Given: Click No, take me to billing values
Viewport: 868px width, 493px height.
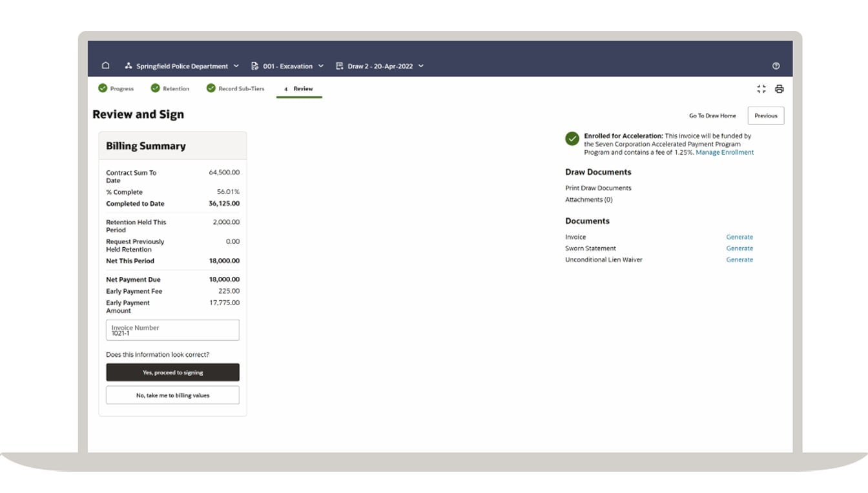Looking at the screenshot, I should click(172, 395).
